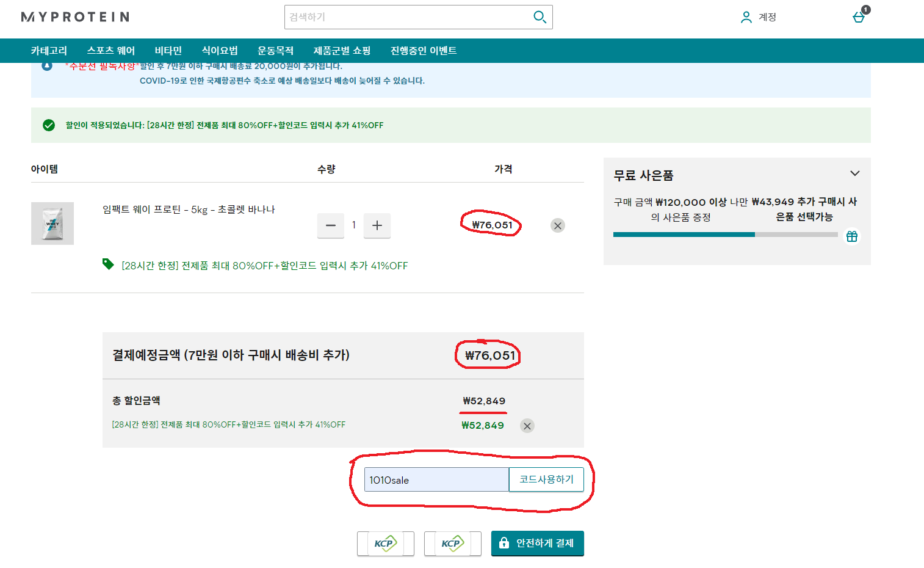
Task: Open the 제품군별 쇼핑 menu
Action: click(342, 51)
